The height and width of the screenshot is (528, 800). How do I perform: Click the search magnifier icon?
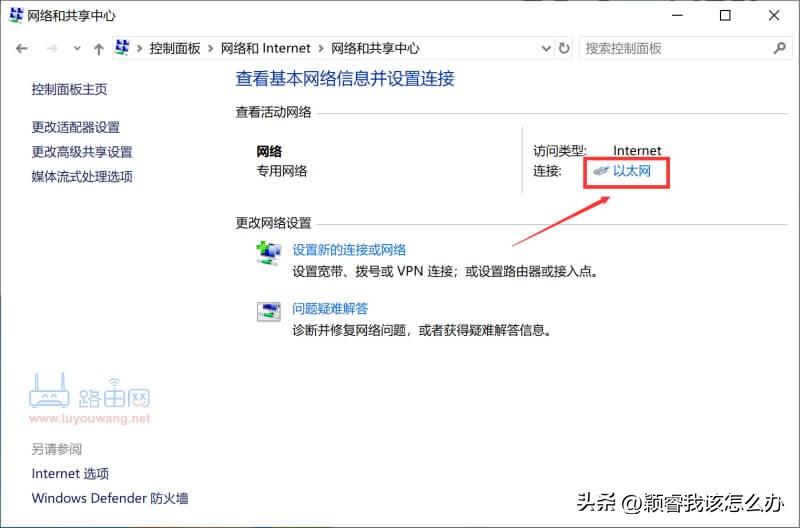779,48
